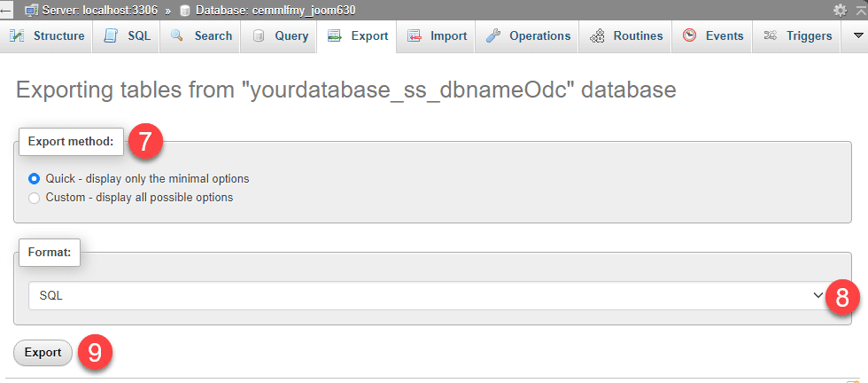868x383 pixels.
Task: Click the Routines gears icon
Action: click(x=597, y=36)
